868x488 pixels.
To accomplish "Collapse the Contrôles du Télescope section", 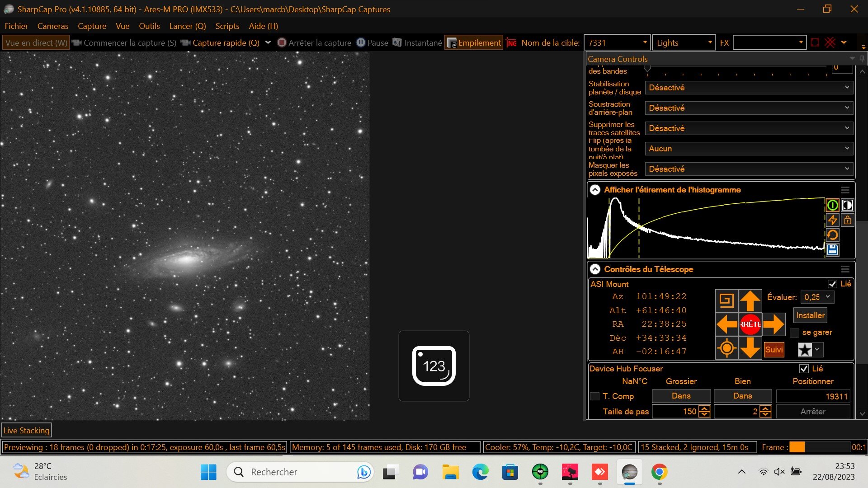I will [x=595, y=269].
